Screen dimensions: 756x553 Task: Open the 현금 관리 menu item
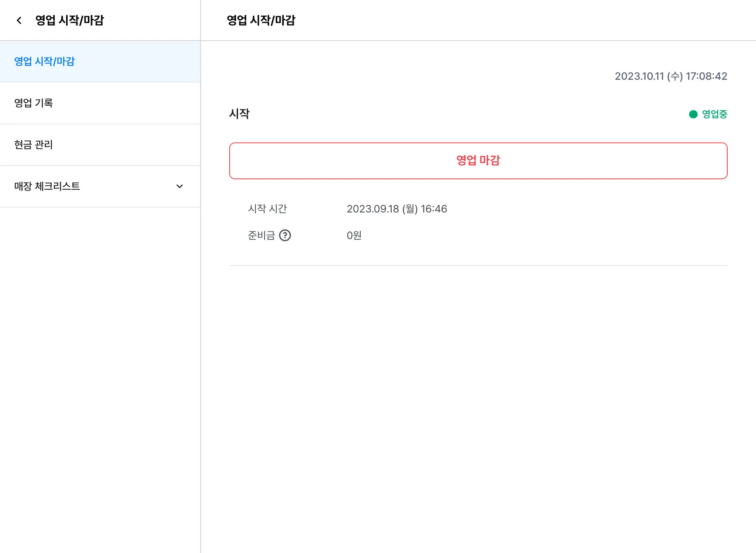point(34,145)
